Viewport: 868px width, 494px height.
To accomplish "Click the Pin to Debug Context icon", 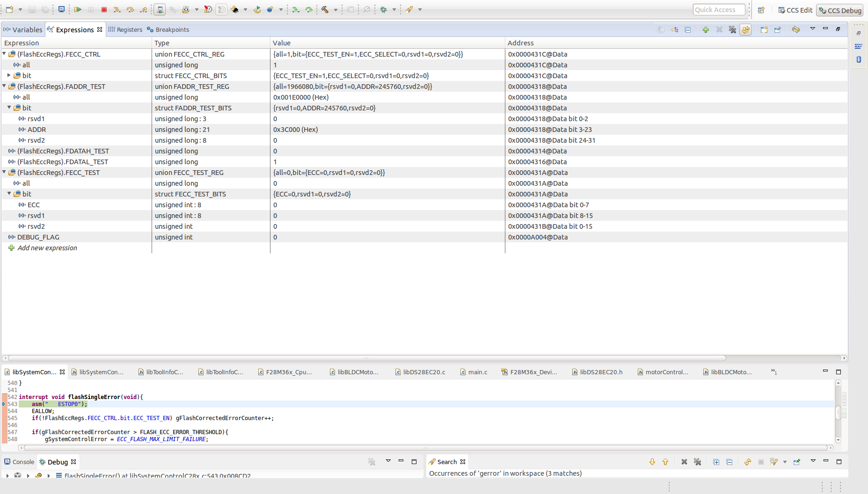I will pos(778,29).
